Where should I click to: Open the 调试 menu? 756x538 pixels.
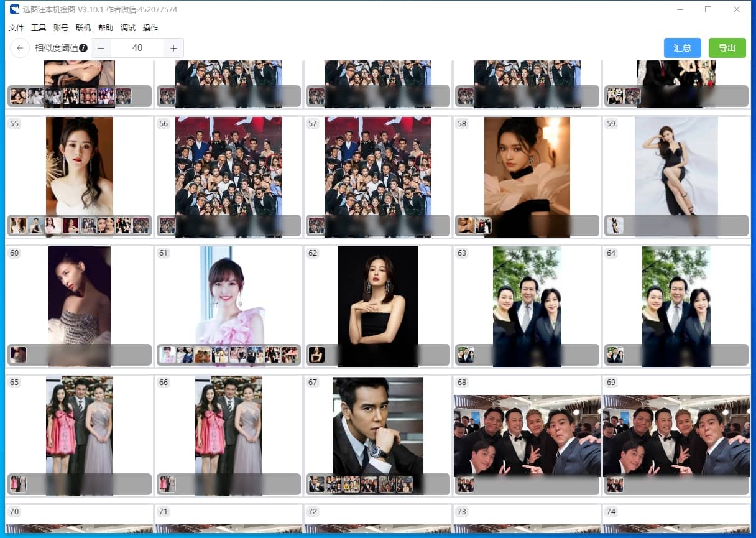pos(128,28)
